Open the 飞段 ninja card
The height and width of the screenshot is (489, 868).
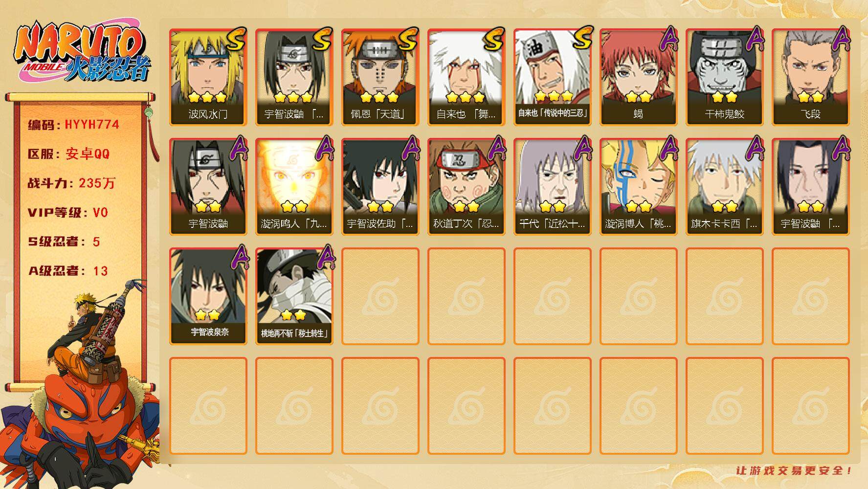[x=811, y=77]
